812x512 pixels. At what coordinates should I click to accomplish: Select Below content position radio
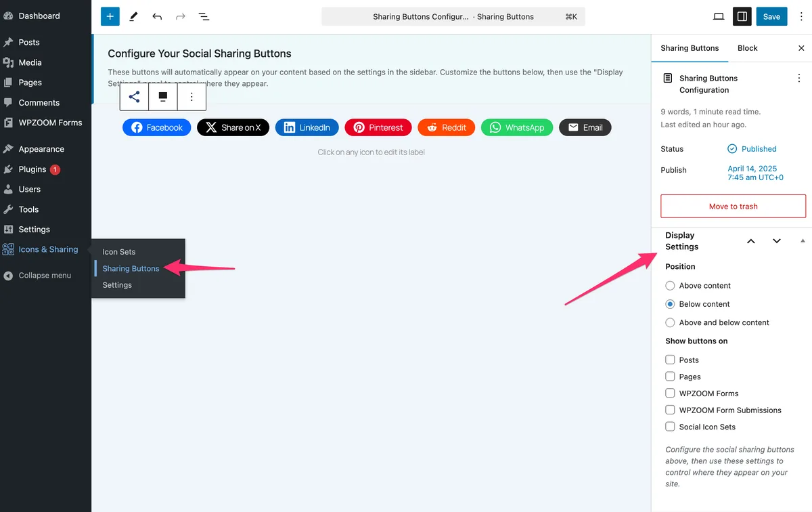(x=670, y=304)
